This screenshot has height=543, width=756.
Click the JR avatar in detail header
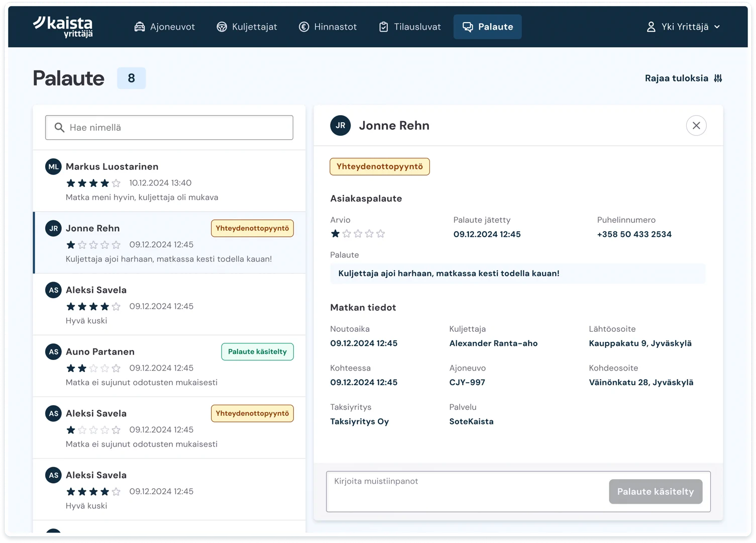(341, 125)
